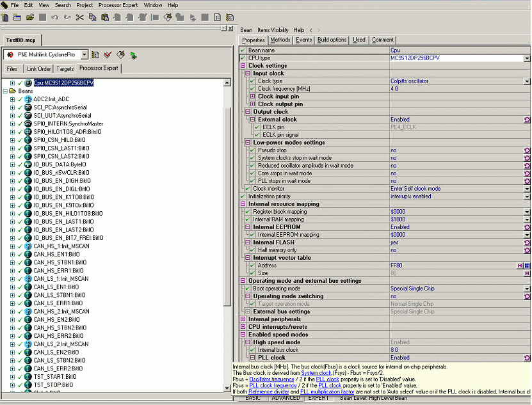Click the SCI_PC:AsynchroSerial bean icon
This screenshot has width=532, height=405.
tap(28, 107)
